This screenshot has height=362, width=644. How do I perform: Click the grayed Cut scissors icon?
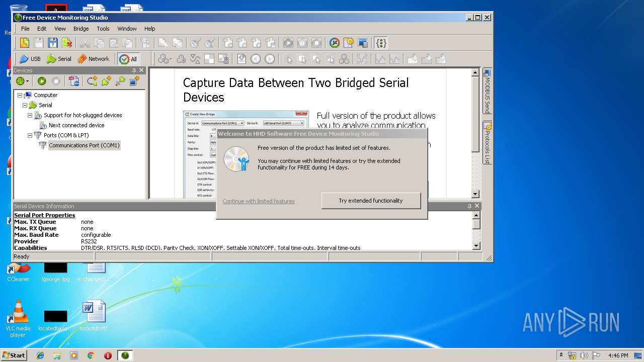click(x=85, y=43)
